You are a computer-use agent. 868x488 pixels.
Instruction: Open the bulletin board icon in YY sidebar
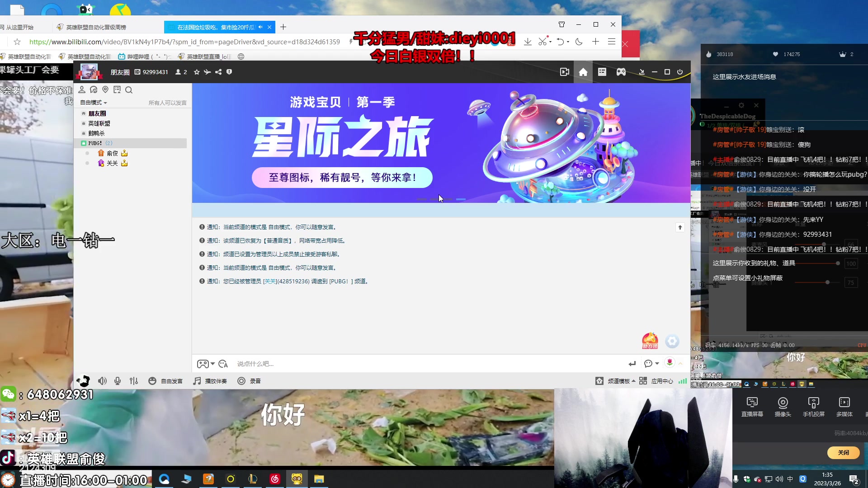[117, 89]
